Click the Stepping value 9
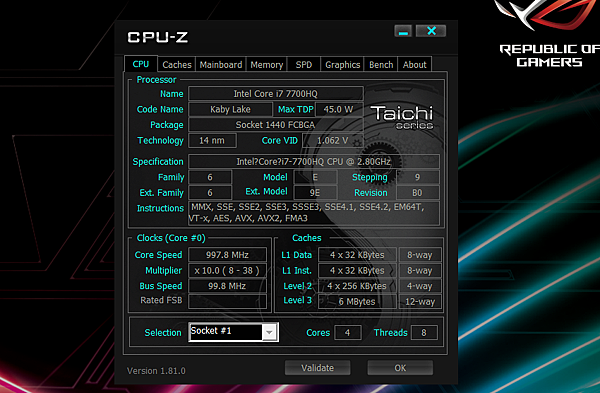The height and width of the screenshot is (393, 600). pos(417,177)
